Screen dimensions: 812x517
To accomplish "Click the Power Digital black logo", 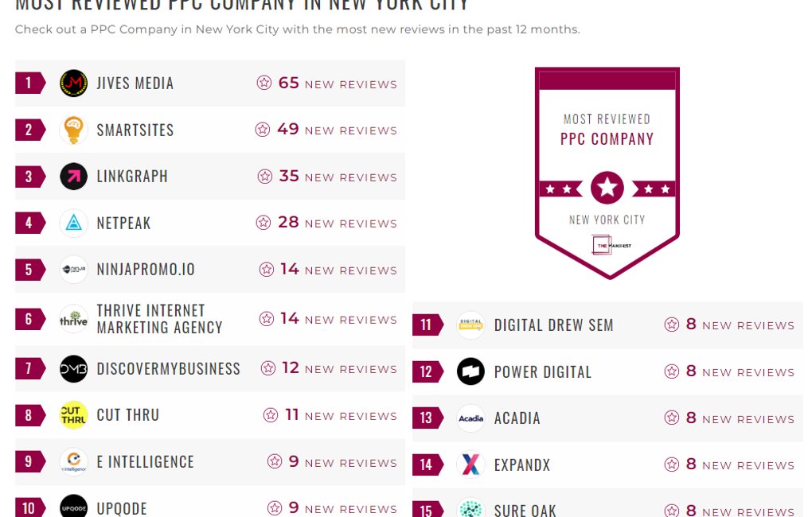I will pos(470,371).
